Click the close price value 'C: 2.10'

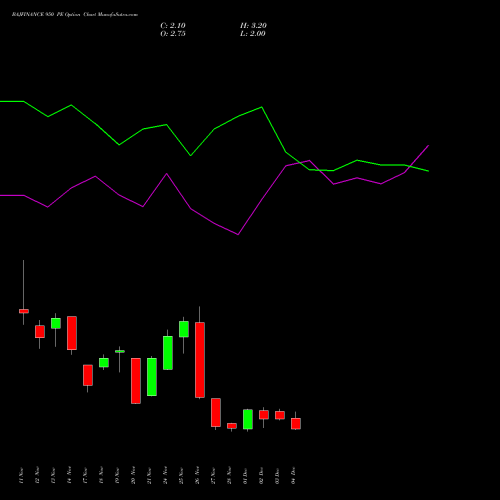pos(173,26)
